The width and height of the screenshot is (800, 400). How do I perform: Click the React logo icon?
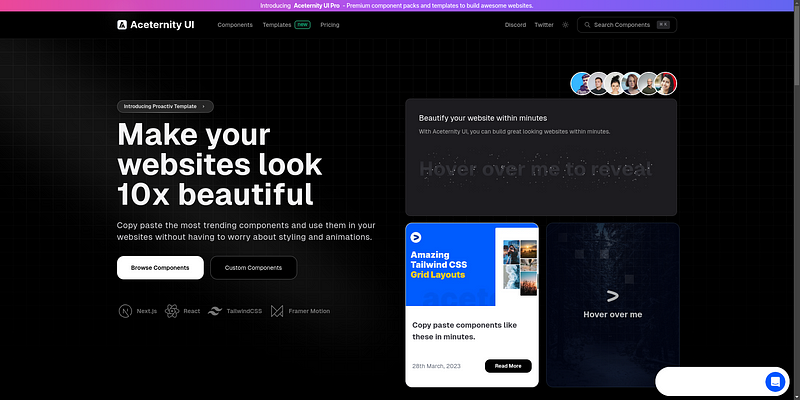pyautogui.click(x=172, y=311)
